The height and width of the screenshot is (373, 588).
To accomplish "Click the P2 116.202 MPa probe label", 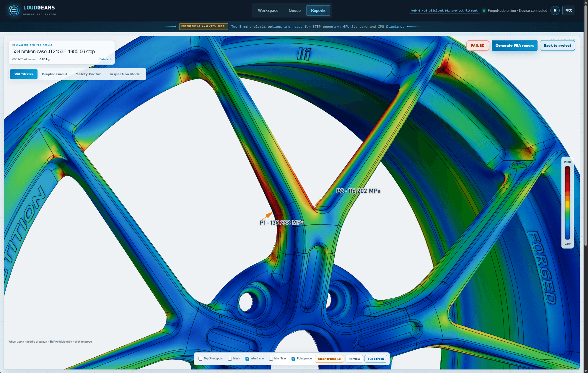I will [x=358, y=191].
